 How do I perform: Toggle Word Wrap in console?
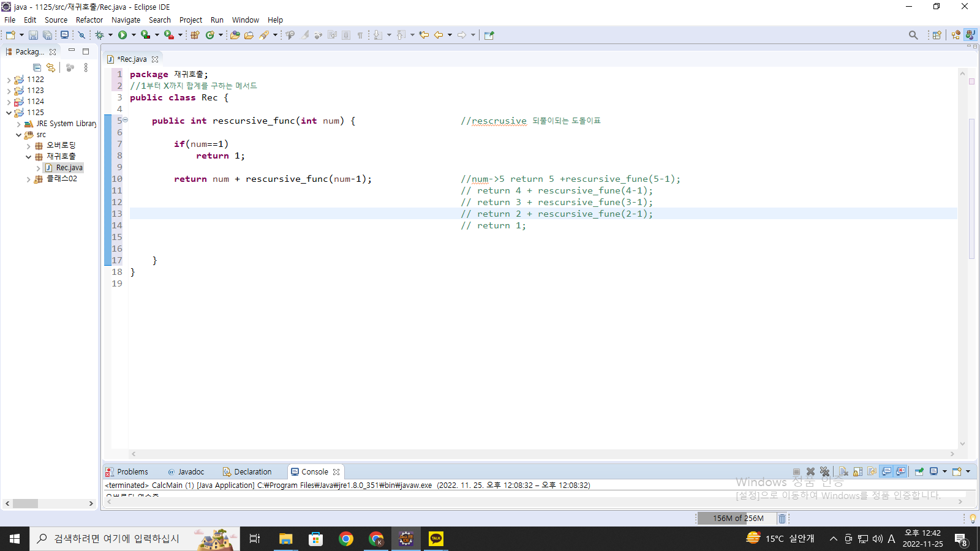[x=872, y=472]
